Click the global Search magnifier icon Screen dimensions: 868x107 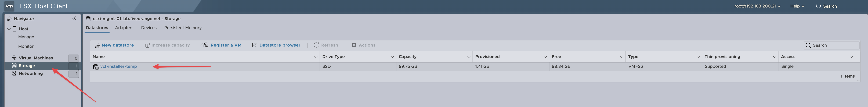[x=818, y=6]
